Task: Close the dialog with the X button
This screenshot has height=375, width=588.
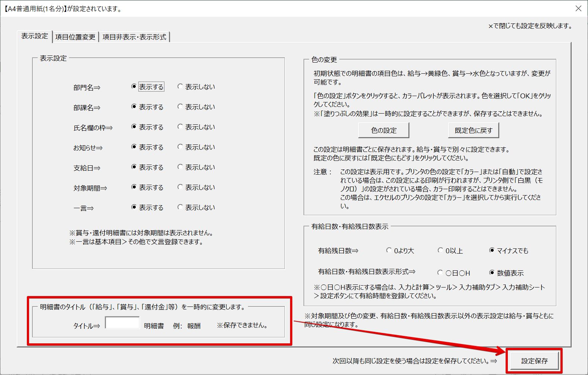Action: (578, 8)
